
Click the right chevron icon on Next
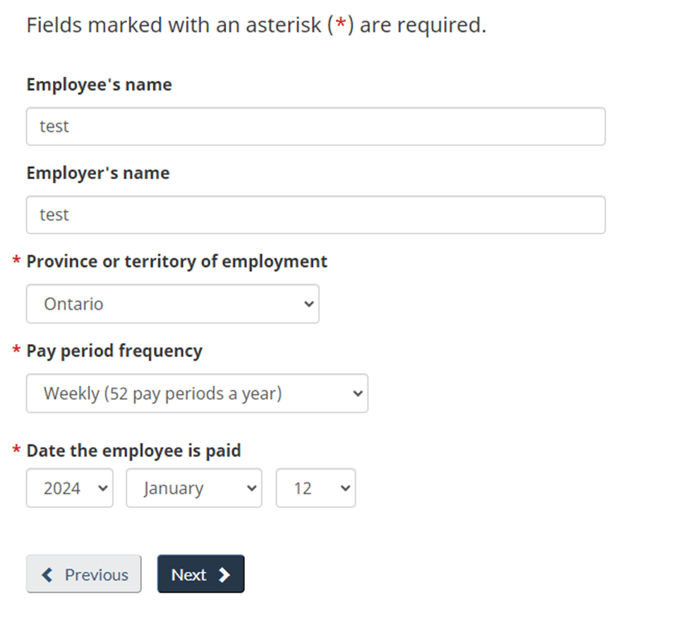point(224,575)
